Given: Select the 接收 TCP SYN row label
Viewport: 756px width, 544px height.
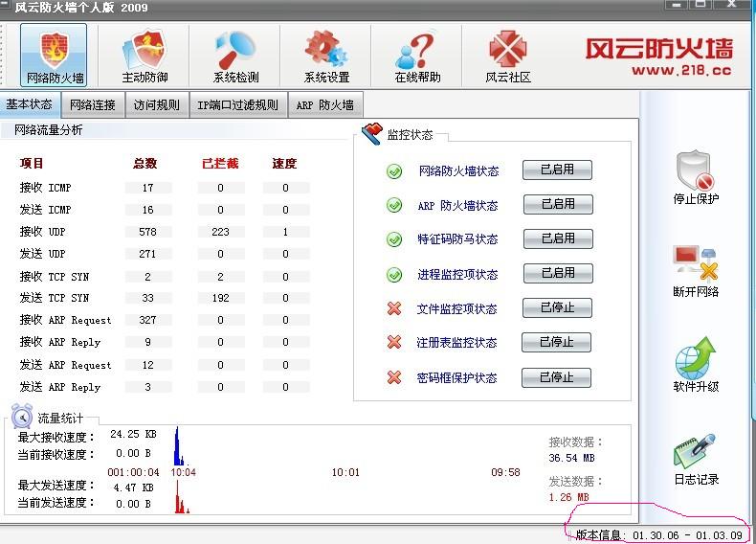Looking at the screenshot, I should click(x=54, y=277).
